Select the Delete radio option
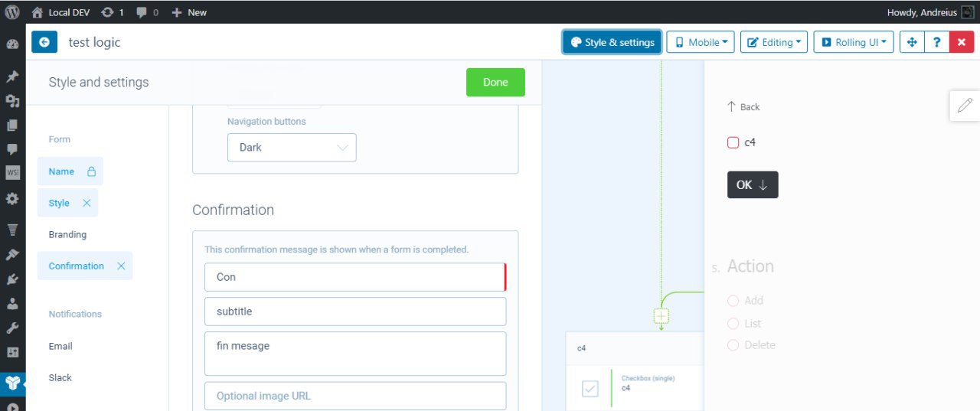Image resolution: width=980 pixels, height=411 pixels. [x=733, y=345]
